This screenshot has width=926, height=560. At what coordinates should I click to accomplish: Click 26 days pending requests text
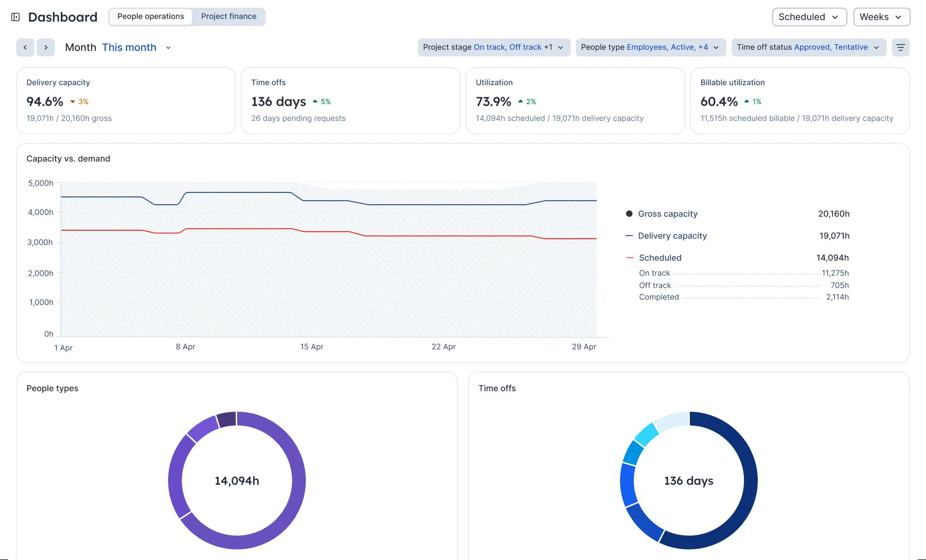click(298, 118)
